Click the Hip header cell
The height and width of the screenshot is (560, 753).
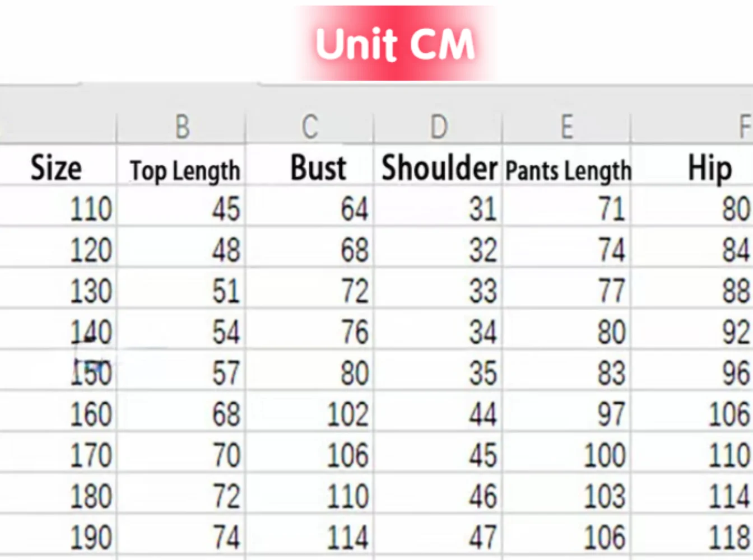click(x=709, y=168)
